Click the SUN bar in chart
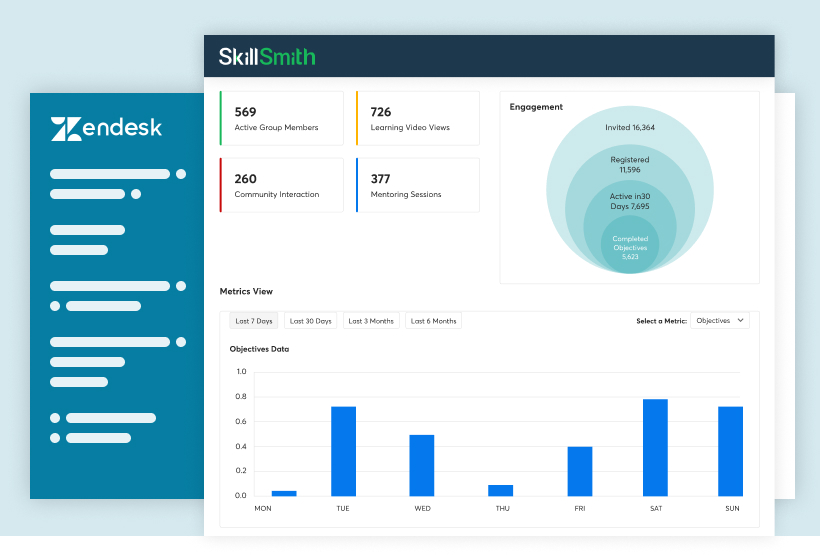The image size is (820, 555). pos(731,451)
